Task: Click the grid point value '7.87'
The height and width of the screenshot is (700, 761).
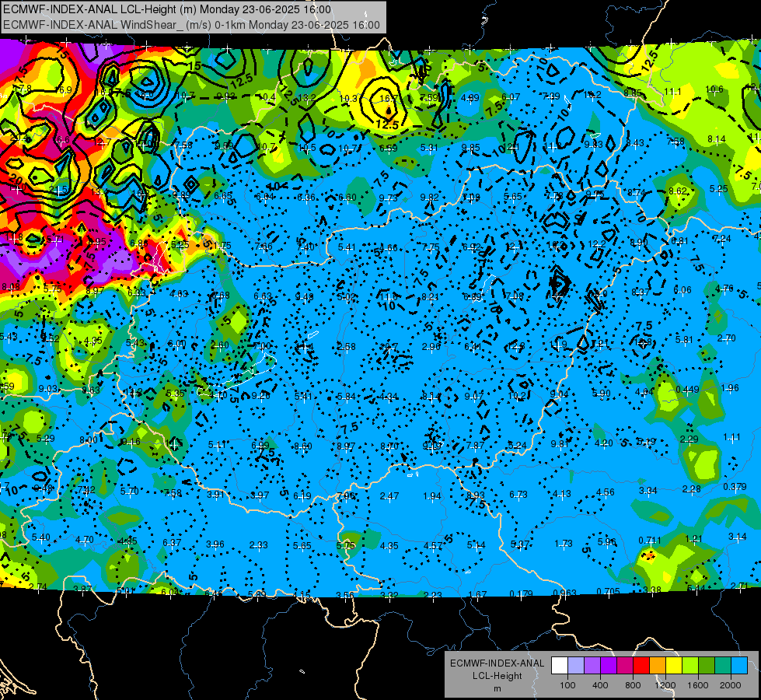Action: [475, 445]
